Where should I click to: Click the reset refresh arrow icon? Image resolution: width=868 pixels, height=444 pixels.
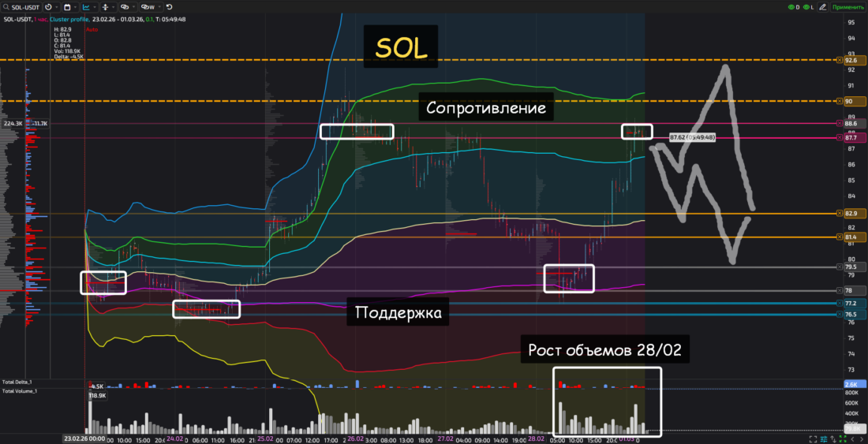169,7
